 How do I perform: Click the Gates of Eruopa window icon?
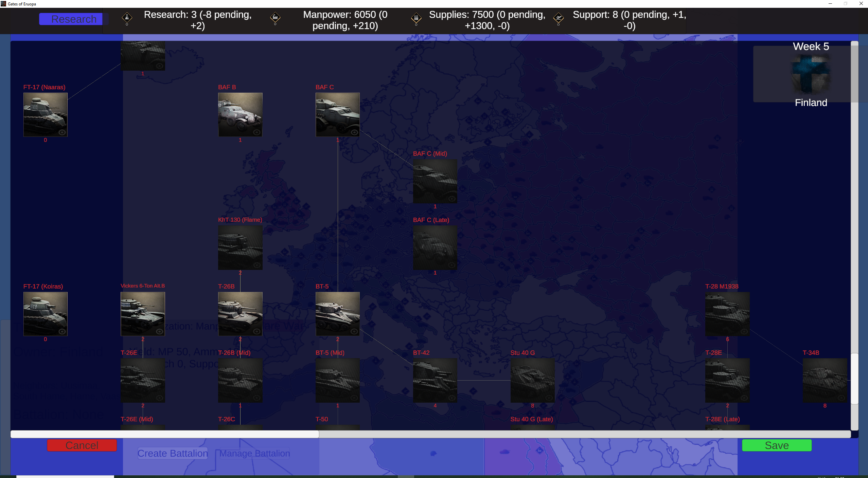click(3, 4)
